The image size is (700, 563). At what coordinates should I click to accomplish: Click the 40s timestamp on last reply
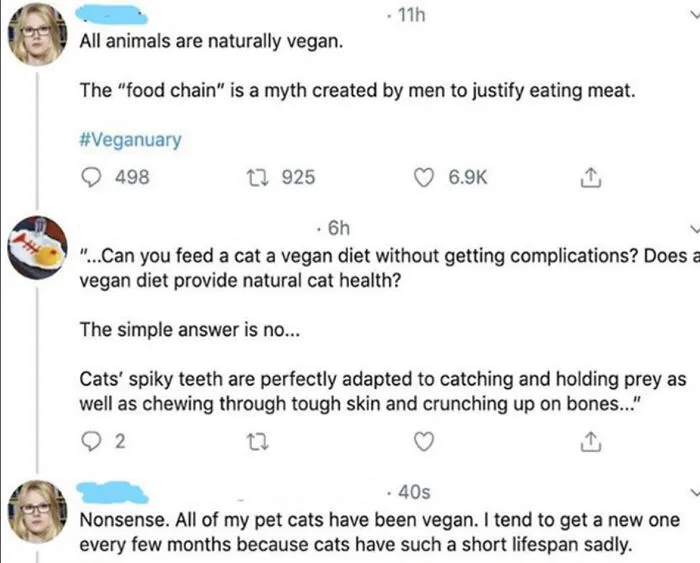coord(414,492)
